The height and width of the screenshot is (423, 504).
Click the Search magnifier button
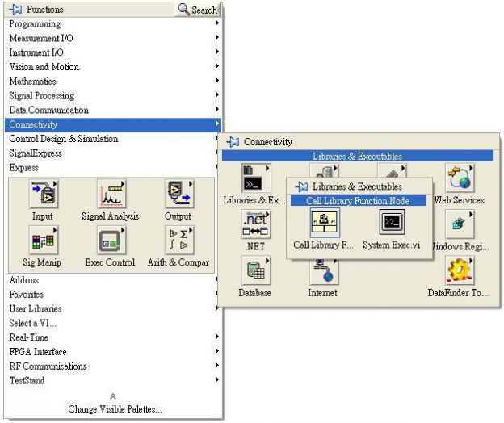pos(197,10)
